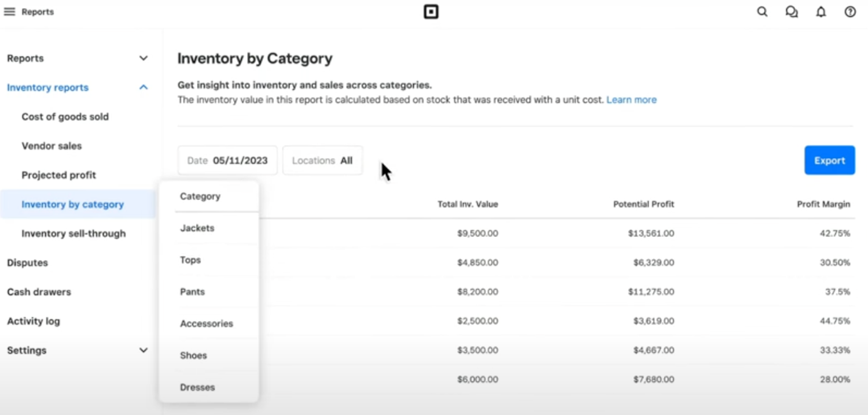Open the notifications bell
The width and height of the screenshot is (868, 415).
pyautogui.click(x=821, y=12)
